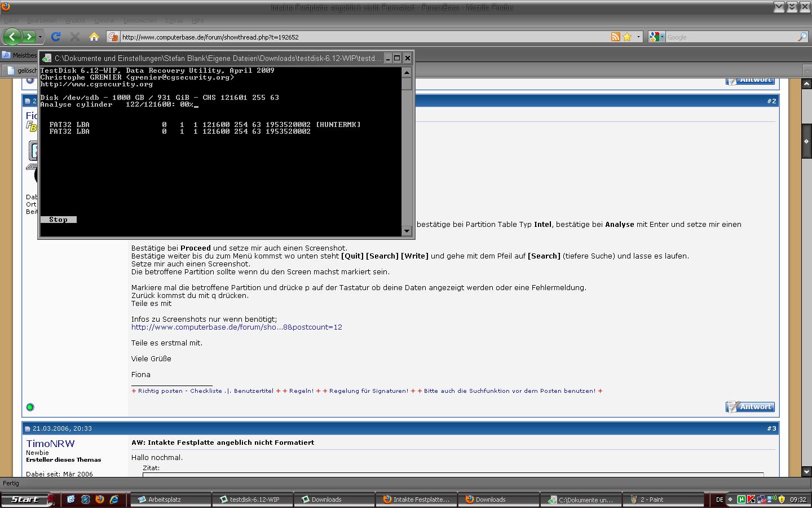
Task: Click the yellow security shield tray icon
Action: tap(782, 500)
